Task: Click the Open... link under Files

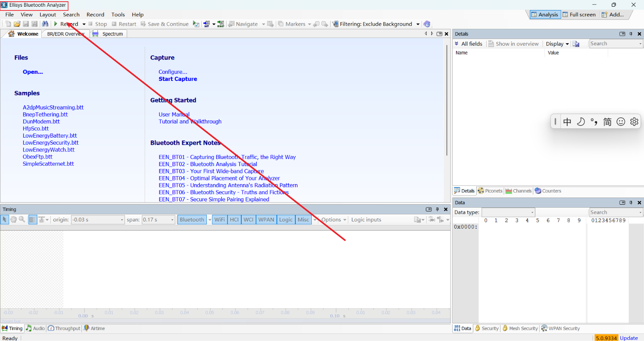Action: 33,72
